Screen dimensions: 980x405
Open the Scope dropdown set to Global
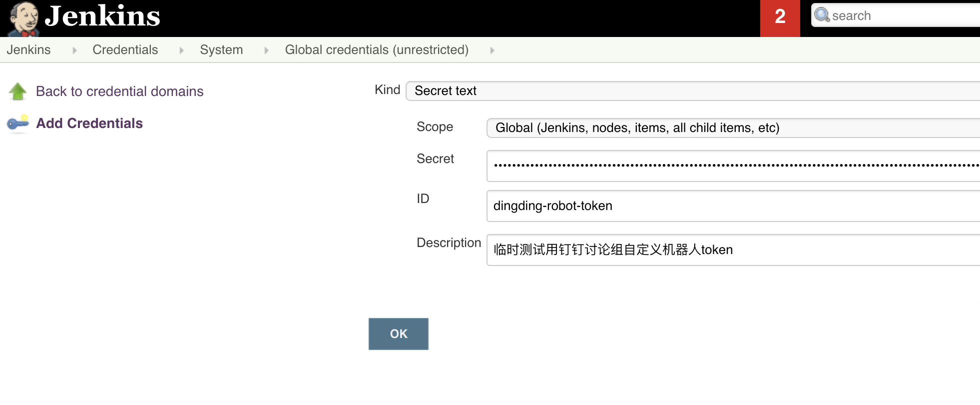(732, 128)
